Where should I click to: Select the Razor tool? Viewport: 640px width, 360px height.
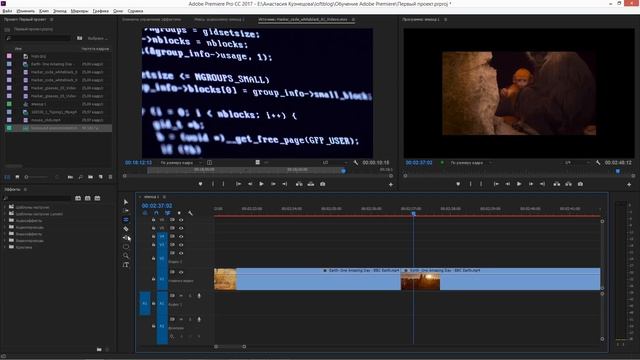pyautogui.click(x=126, y=229)
